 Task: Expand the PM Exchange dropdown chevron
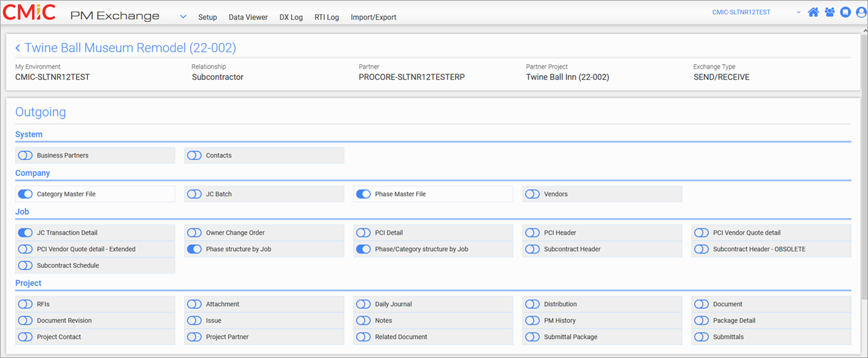(x=183, y=16)
